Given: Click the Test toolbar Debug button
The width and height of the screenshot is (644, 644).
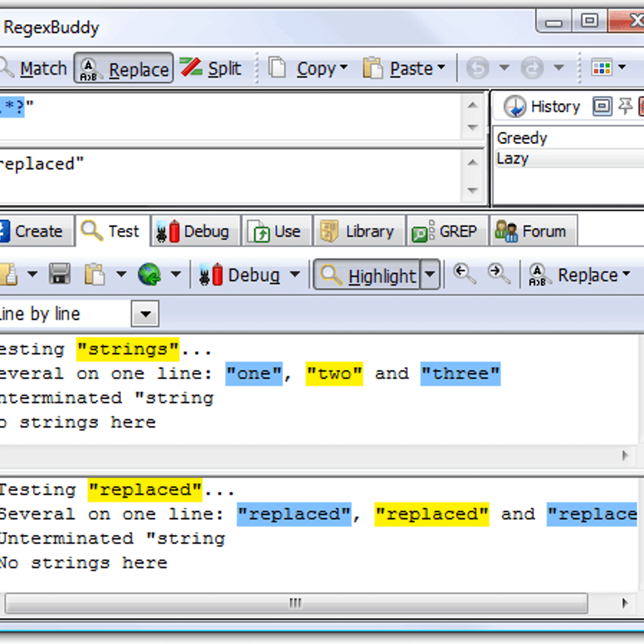Looking at the screenshot, I should click(x=240, y=275).
